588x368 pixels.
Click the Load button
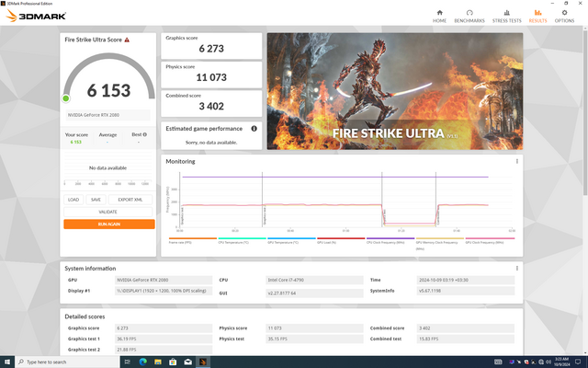73,199
